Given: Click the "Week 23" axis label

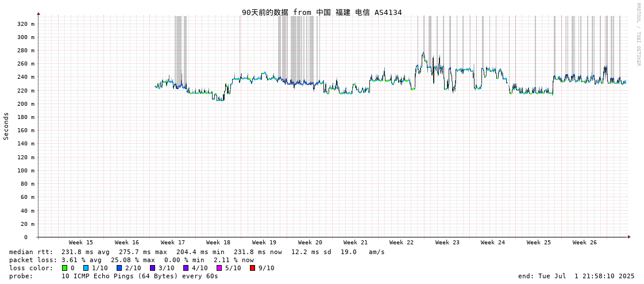Looking at the screenshot, I should tap(448, 243).
